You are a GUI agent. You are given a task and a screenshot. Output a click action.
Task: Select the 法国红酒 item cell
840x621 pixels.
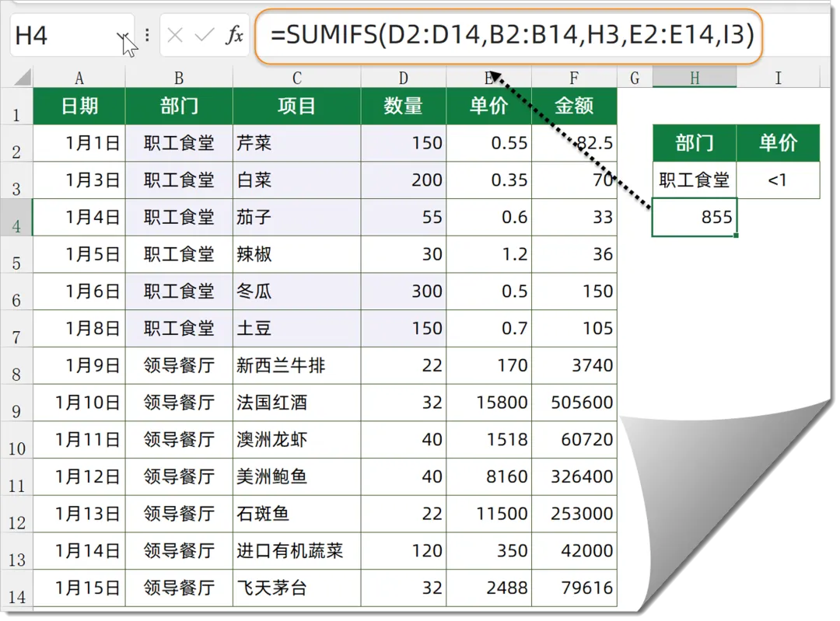pyautogui.click(x=296, y=403)
